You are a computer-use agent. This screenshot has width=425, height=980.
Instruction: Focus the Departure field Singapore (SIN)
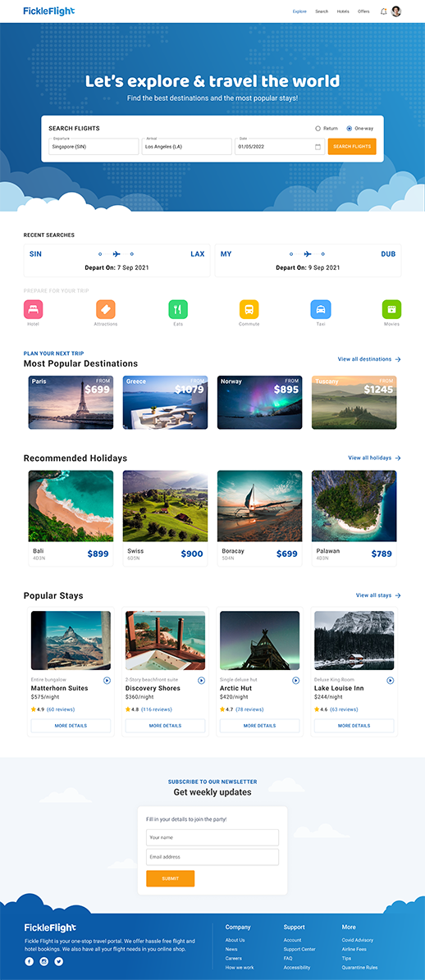94,146
